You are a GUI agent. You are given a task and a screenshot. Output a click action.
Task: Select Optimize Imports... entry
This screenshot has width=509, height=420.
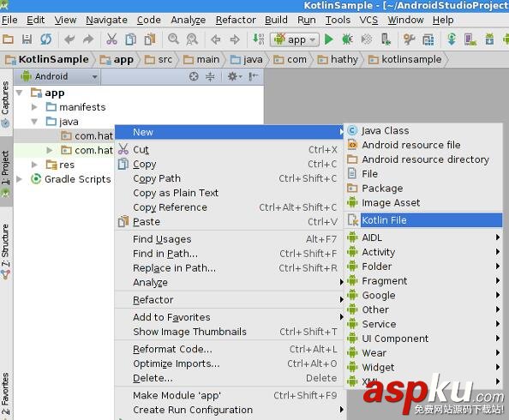(229, 363)
